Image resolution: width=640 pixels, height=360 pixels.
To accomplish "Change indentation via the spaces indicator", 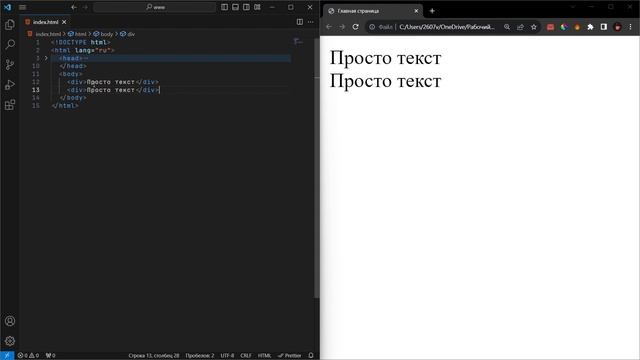I will 200,356.
